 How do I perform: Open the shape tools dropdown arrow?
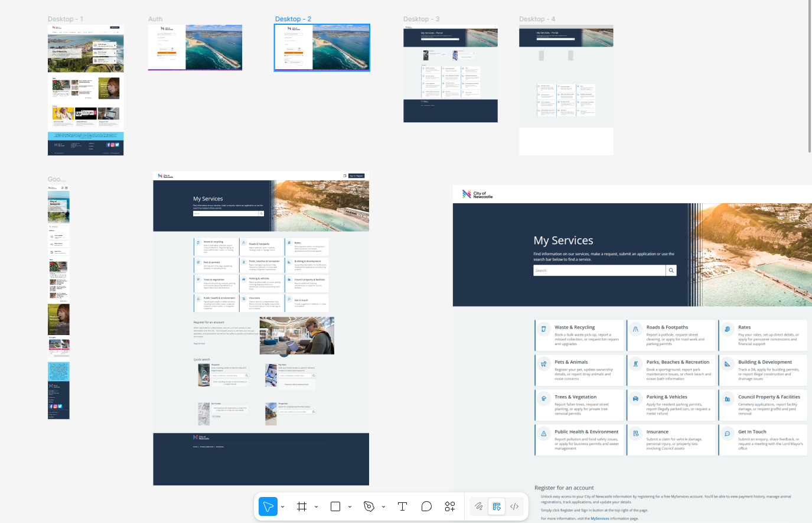click(x=350, y=506)
